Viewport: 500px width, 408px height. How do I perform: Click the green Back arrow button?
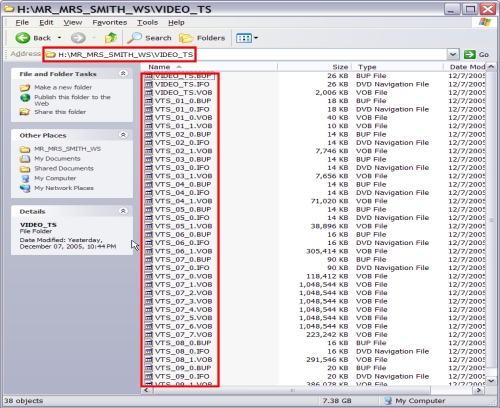[23, 38]
